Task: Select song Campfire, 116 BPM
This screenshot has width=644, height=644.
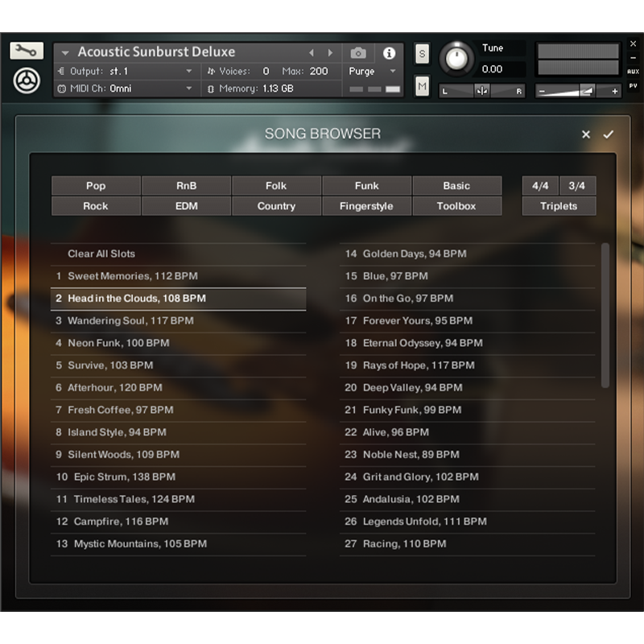Action: [x=178, y=522]
